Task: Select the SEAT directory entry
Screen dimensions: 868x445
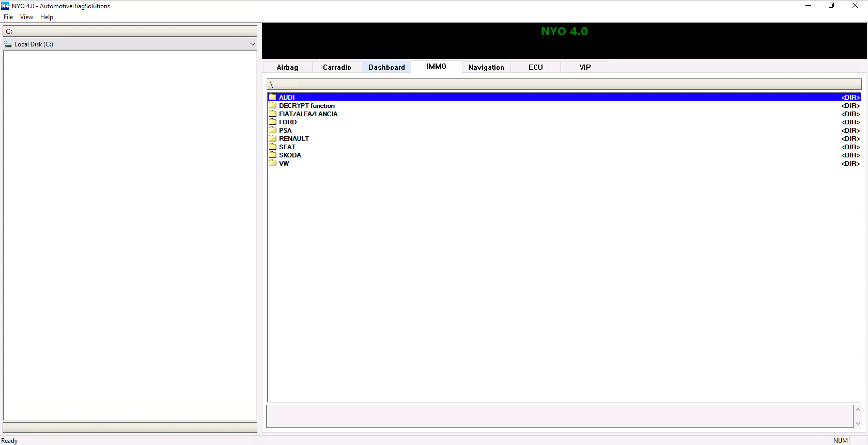Action: pyautogui.click(x=287, y=147)
